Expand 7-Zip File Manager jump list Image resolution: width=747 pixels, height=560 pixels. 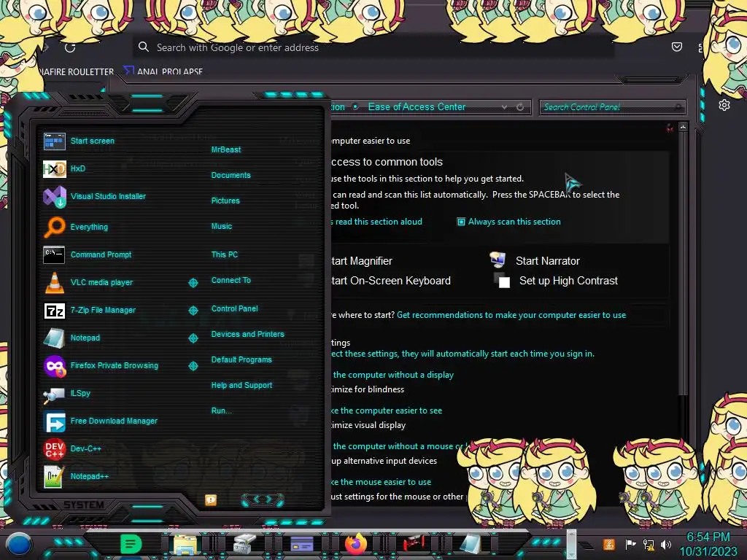[x=193, y=311]
